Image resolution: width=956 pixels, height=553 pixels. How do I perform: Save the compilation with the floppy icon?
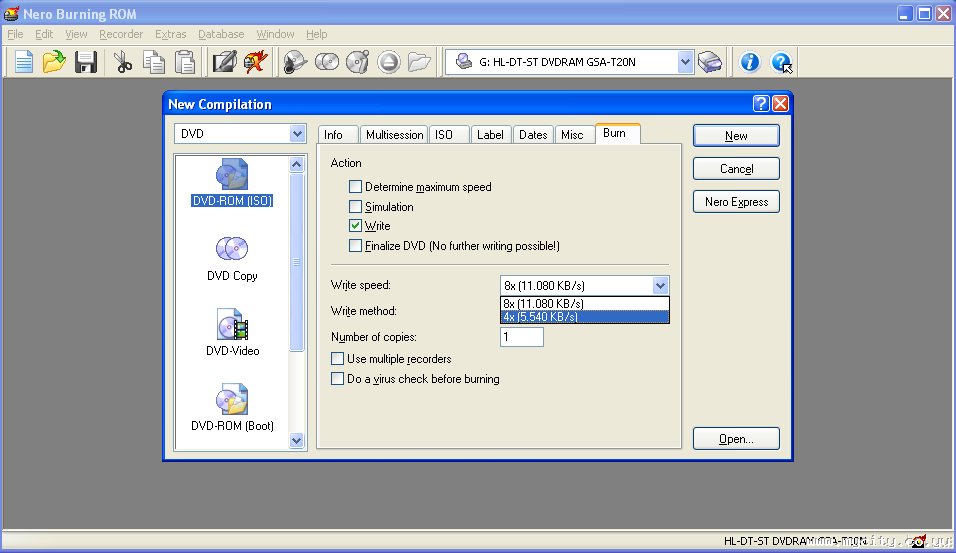tap(85, 62)
